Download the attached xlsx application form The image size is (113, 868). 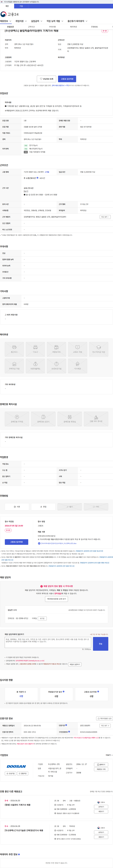coord(57,544)
